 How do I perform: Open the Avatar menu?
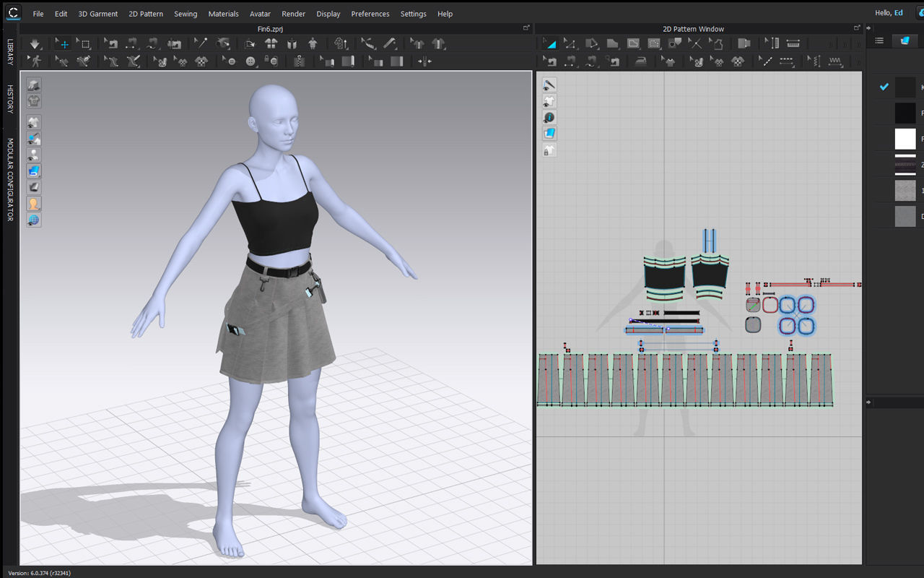(x=261, y=14)
